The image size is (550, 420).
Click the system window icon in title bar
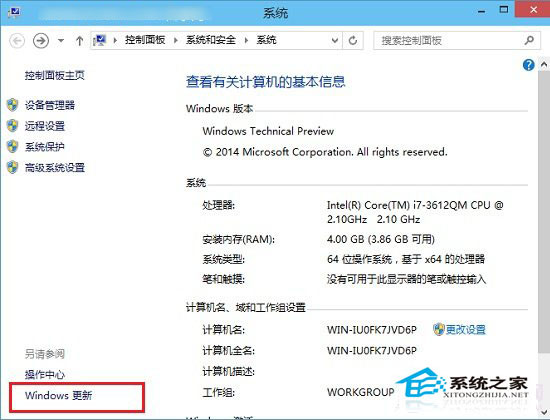click(x=13, y=12)
